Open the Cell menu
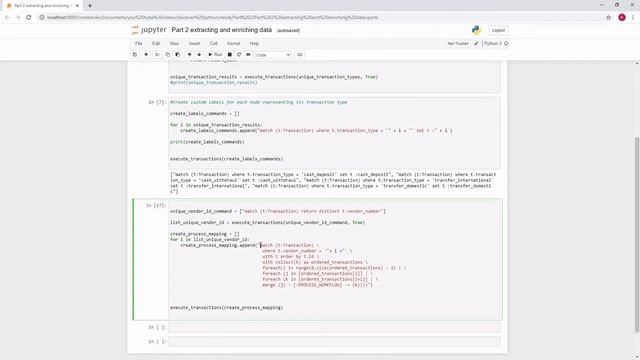 coord(213,43)
